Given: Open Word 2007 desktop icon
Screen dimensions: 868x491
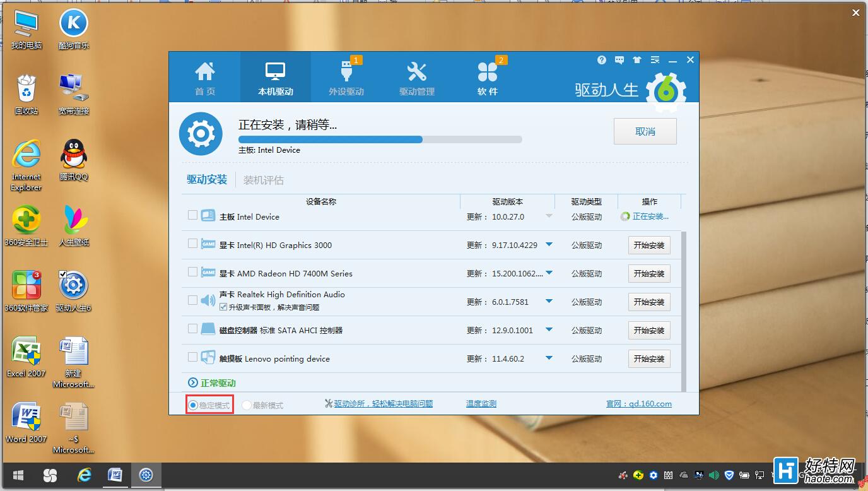Looking at the screenshot, I should pos(26,423).
